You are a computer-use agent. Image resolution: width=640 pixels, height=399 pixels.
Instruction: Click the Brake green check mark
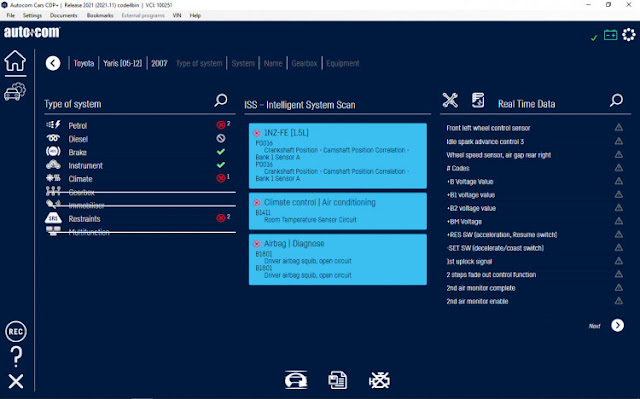click(x=221, y=152)
